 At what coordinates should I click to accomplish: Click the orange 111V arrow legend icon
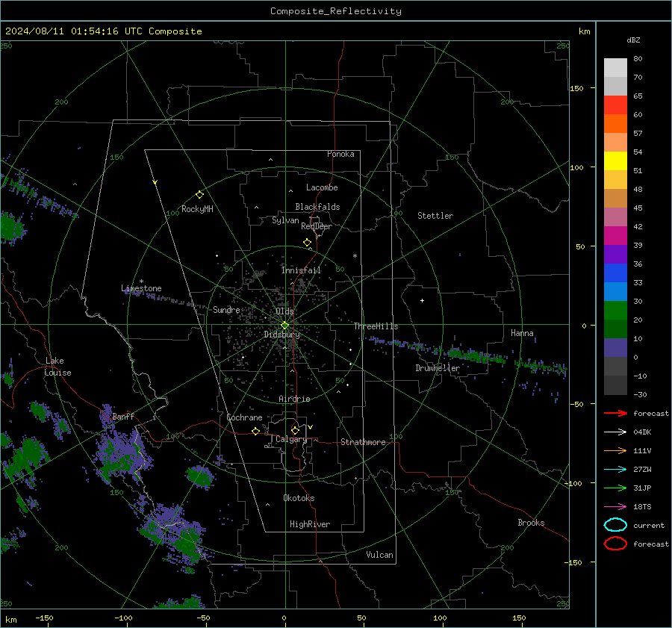615,450
